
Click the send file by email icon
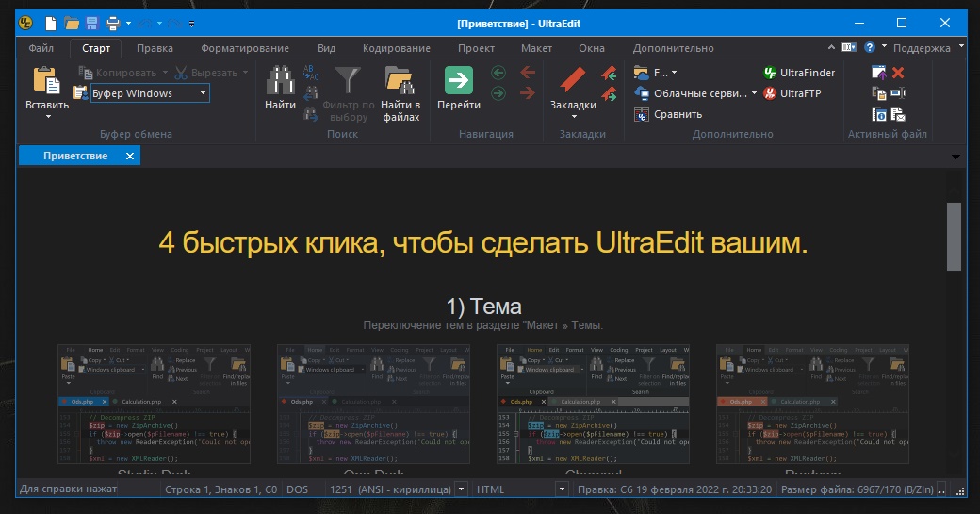tap(898, 114)
